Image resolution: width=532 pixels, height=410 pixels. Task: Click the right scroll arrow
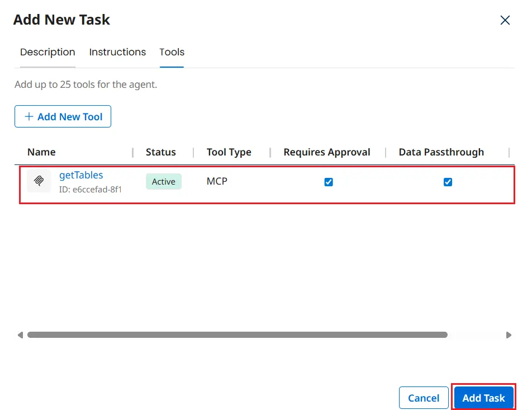click(509, 335)
